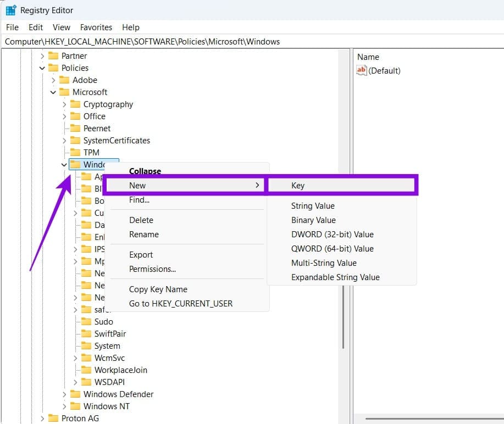Choose Collapse in the context menu
This screenshot has height=424, width=504.
pos(145,171)
